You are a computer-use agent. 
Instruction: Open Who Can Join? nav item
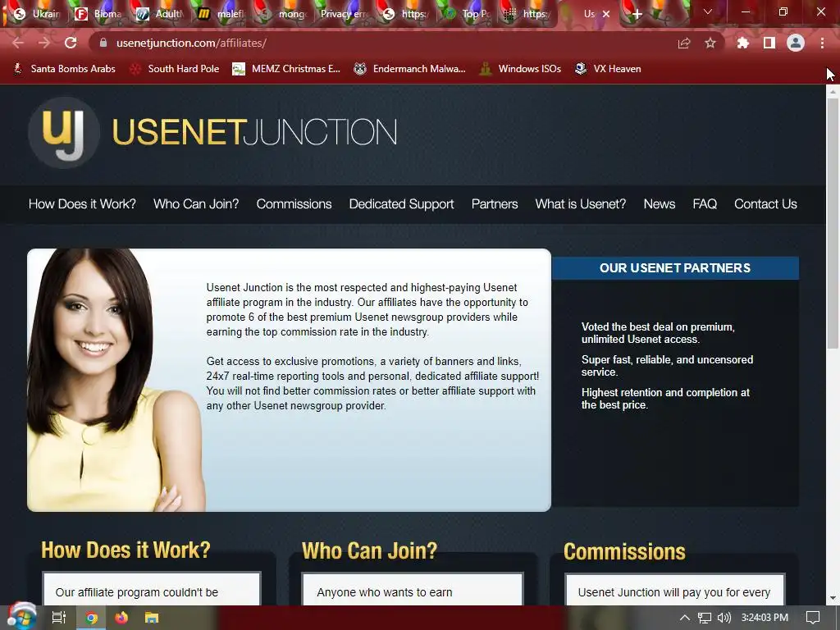pyautogui.click(x=196, y=204)
